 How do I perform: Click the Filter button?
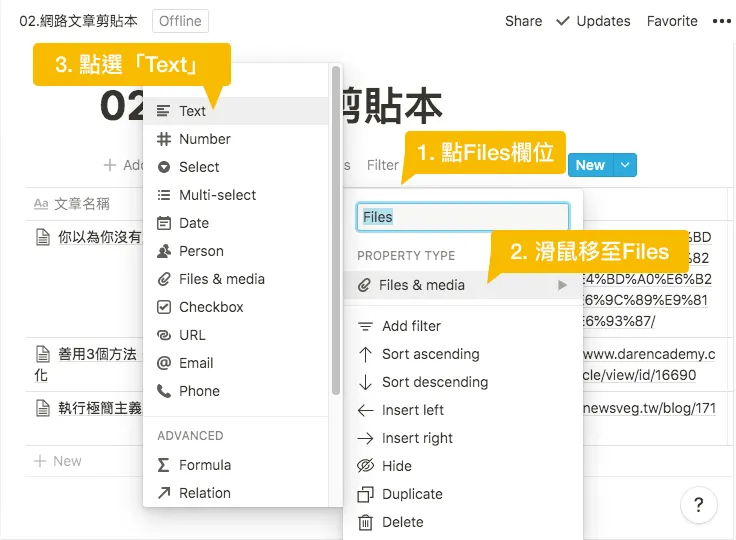tap(383, 165)
